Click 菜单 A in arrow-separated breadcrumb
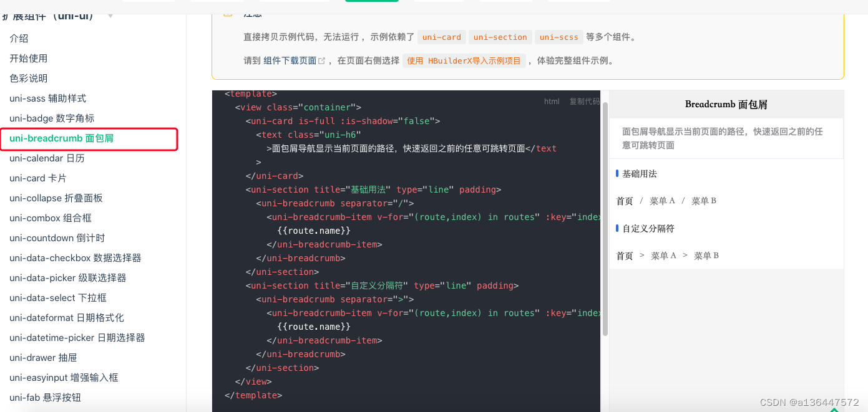Viewport: 868px width, 412px height. click(x=663, y=256)
